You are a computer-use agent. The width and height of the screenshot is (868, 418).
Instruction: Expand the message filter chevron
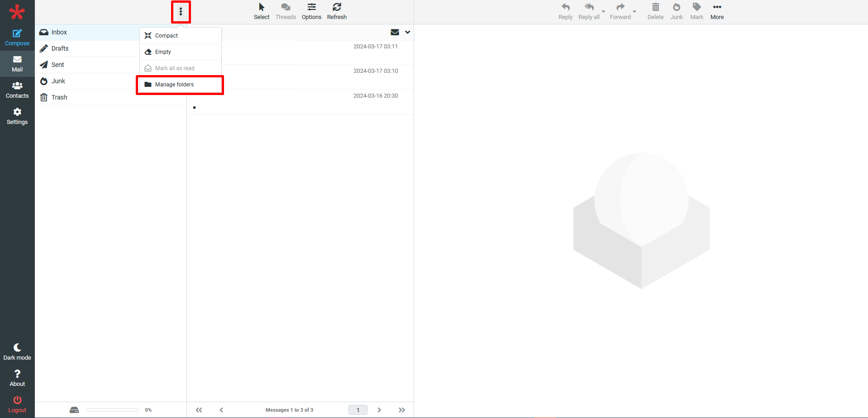(x=407, y=32)
